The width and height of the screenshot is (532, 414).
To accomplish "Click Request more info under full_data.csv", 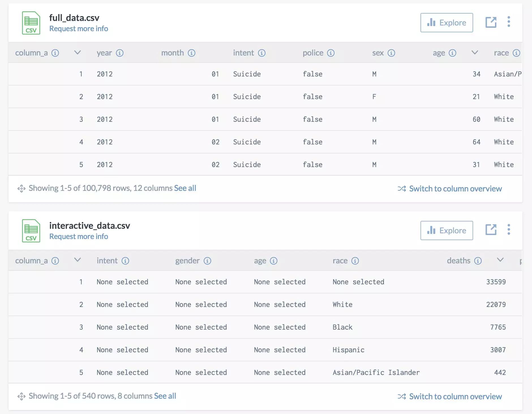I will click(x=79, y=29).
